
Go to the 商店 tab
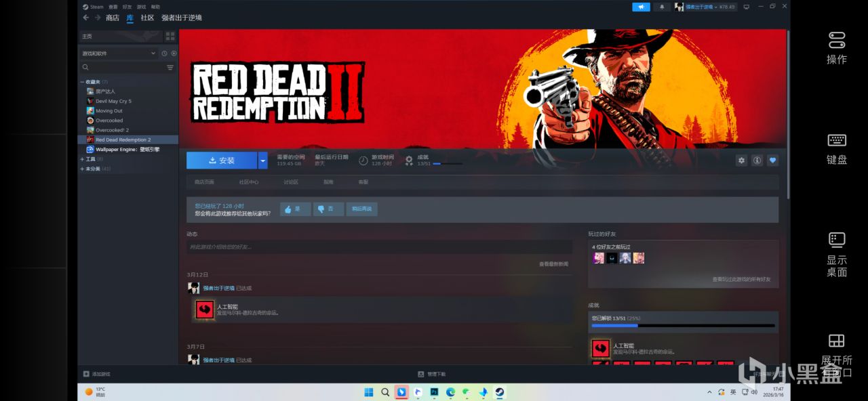tap(113, 18)
